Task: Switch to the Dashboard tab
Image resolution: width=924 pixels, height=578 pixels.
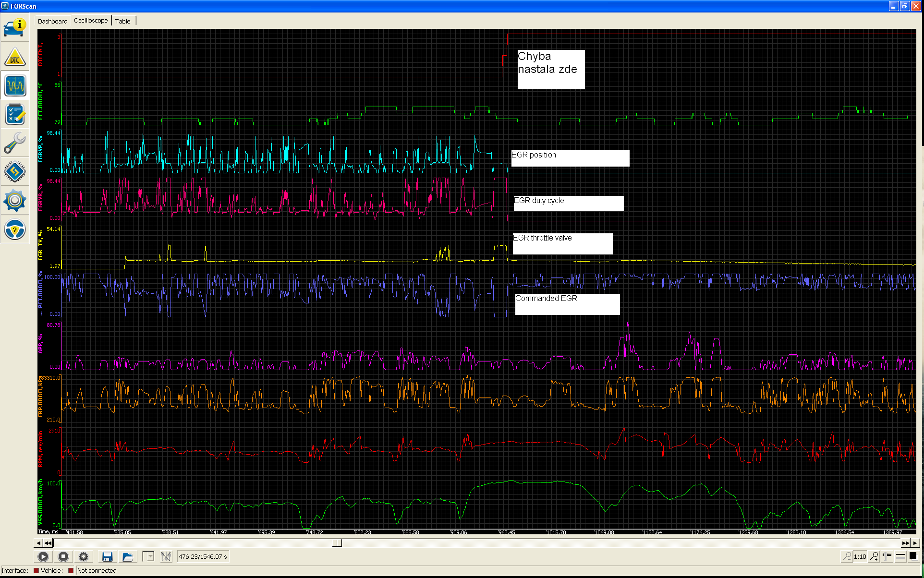Action: 52,21
